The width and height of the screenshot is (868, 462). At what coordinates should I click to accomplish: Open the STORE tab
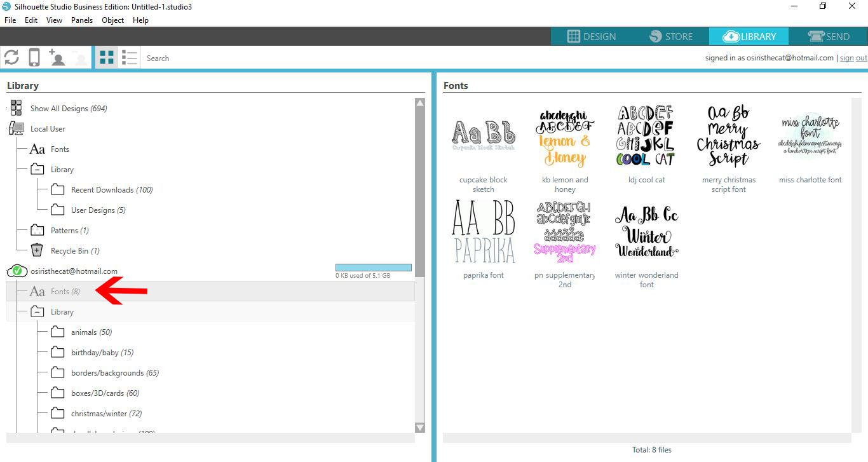[670, 36]
